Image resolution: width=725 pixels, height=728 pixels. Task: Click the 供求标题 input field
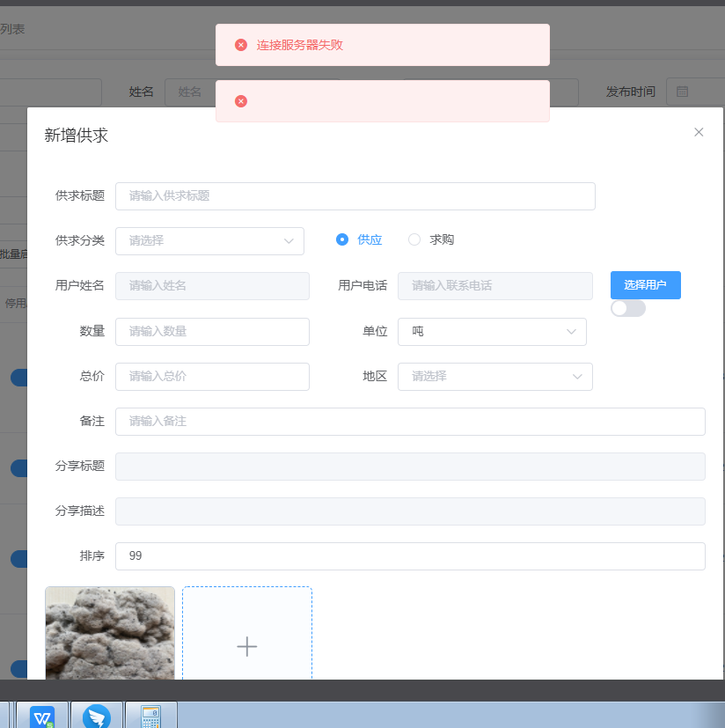(355, 196)
